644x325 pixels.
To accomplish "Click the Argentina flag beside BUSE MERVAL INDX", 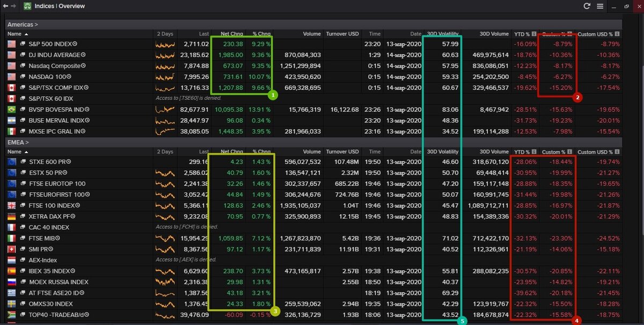I will (11, 120).
